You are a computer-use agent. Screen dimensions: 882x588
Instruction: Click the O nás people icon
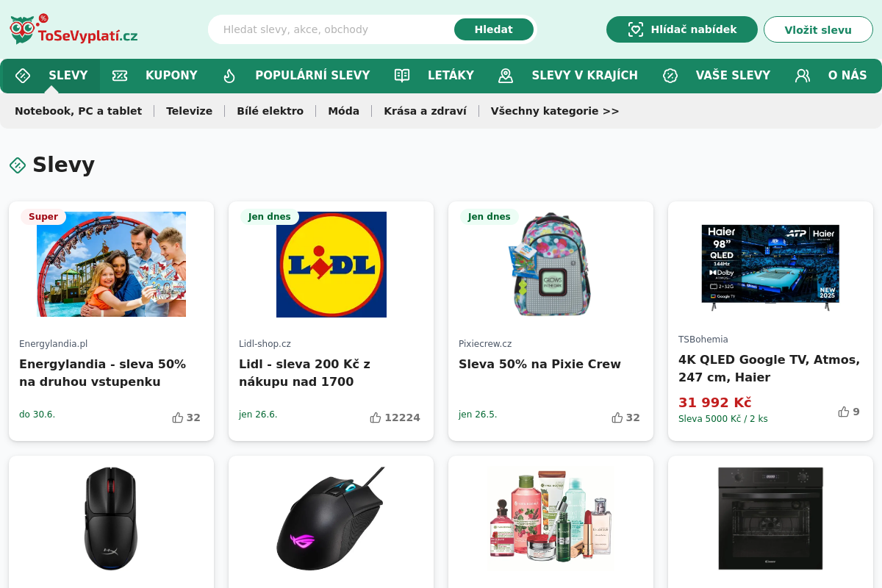pos(803,76)
